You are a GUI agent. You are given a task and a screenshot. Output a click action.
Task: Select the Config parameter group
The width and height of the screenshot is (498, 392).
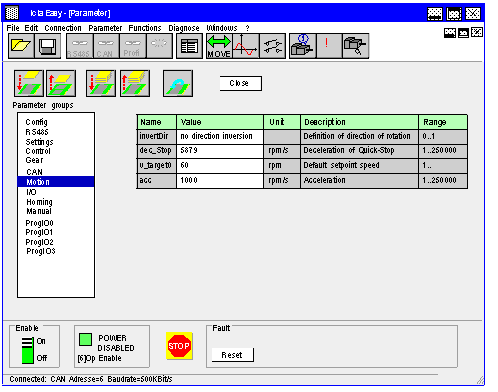coord(37,122)
